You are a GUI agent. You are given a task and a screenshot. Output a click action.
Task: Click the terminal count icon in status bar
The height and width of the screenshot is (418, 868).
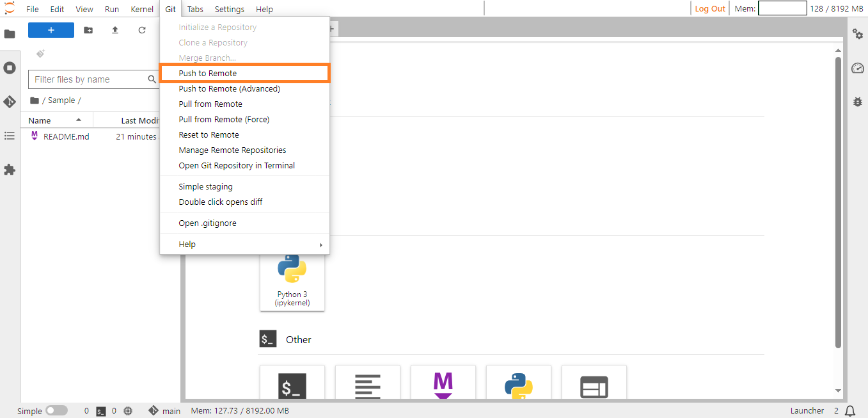(101, 412)
